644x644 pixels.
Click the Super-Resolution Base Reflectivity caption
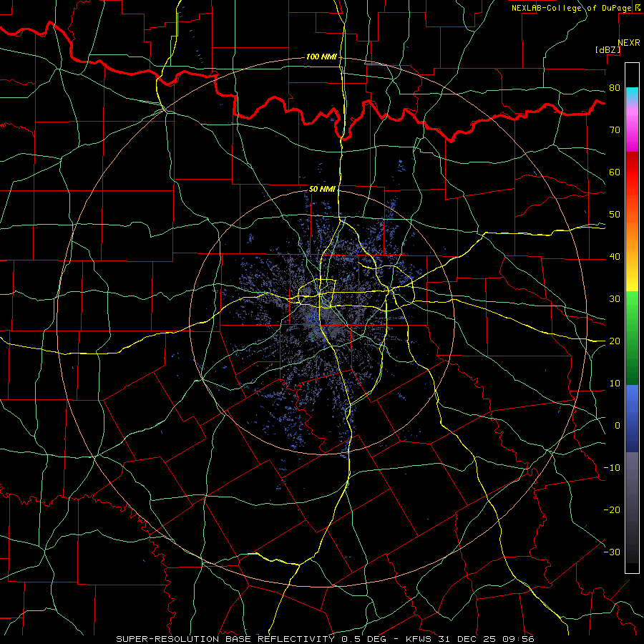325,639
